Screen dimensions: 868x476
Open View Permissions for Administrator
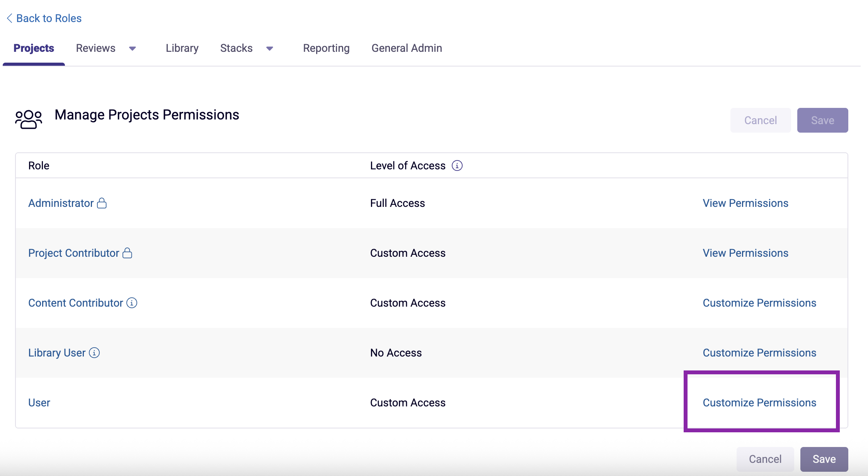[745, 203]
